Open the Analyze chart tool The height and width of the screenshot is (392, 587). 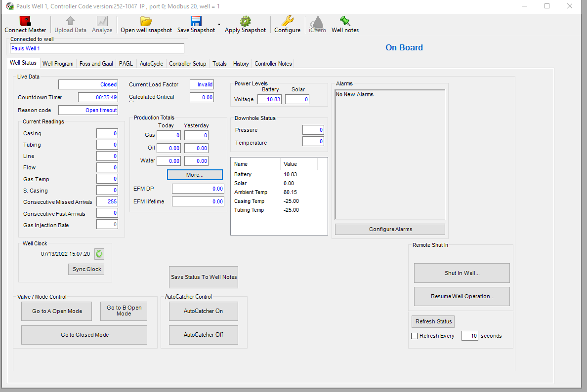tap(102, 21)
